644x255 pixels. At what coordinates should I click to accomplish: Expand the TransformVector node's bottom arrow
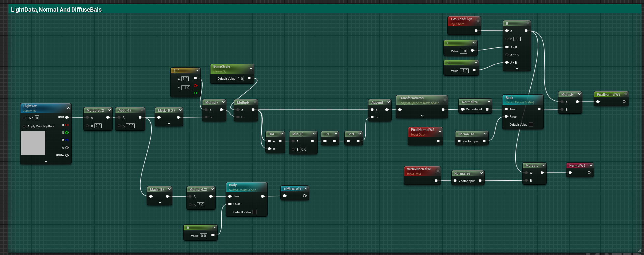[x=422, y=116]
